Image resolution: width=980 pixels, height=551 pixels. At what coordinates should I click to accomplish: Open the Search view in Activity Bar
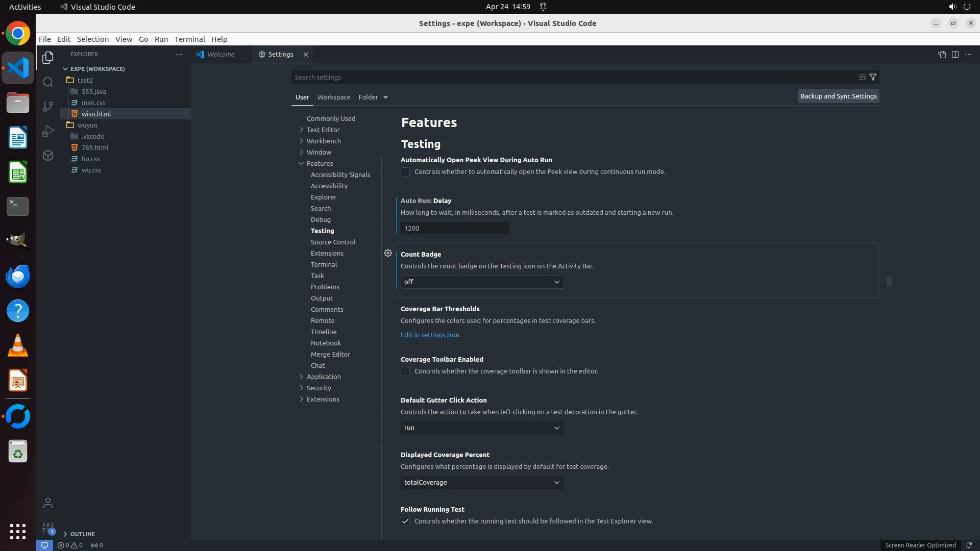(47, 82)
